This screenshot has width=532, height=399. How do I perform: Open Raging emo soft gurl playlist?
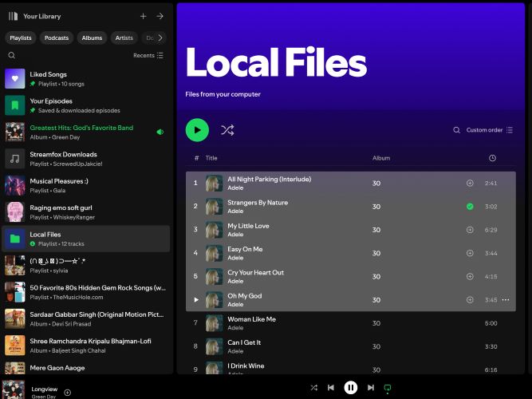[86, 212]
